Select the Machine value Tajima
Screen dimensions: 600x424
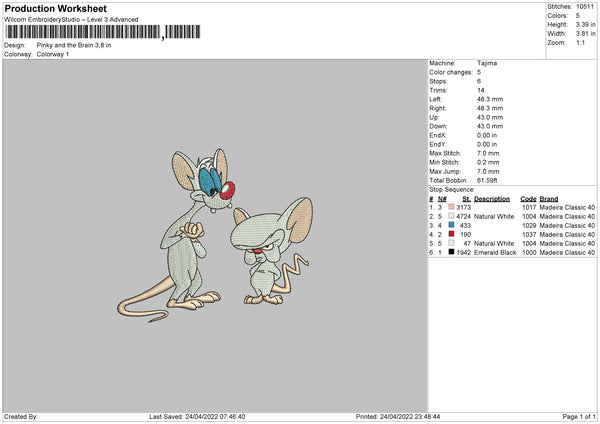point(488,63)
